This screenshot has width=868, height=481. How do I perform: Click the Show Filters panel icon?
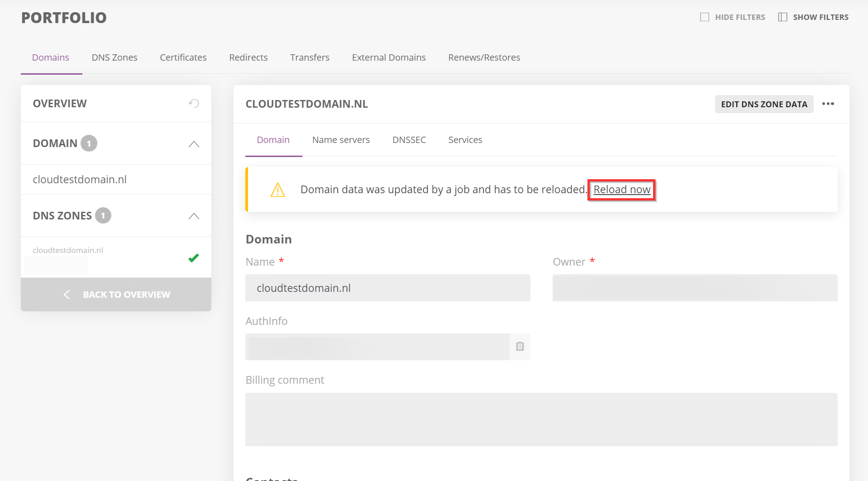point(782,17)
